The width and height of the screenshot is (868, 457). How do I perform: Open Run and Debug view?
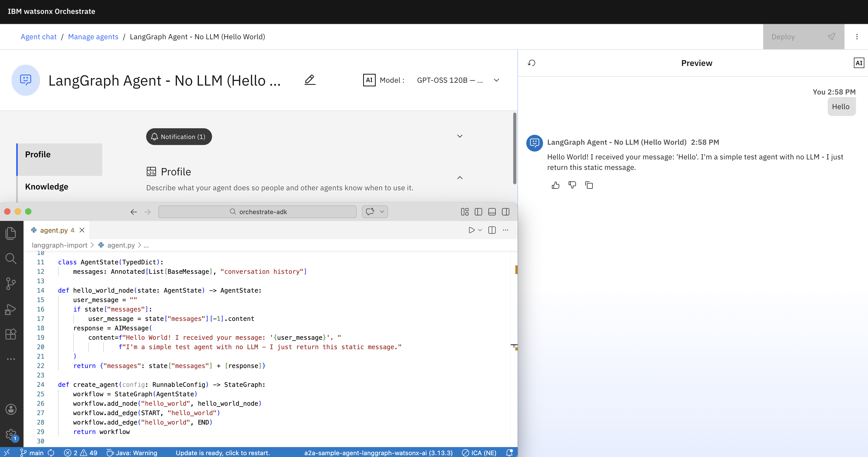coord(11,309)
